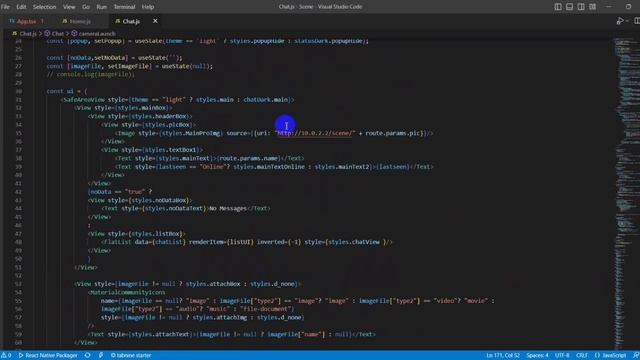The height and width of the screenshot is (360, 640).
Task: Open the Run menu
Action: 102,7
